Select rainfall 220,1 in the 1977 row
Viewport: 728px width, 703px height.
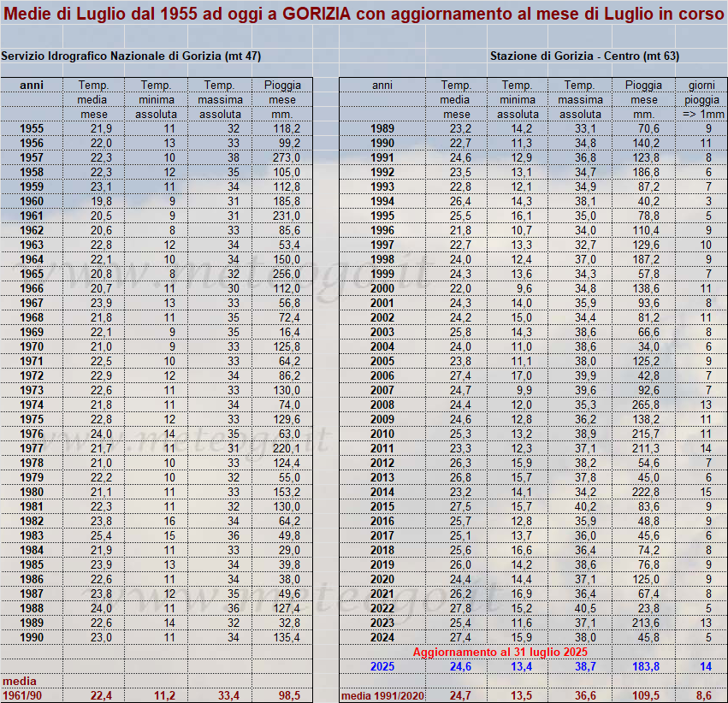click(x=287, y=448)
